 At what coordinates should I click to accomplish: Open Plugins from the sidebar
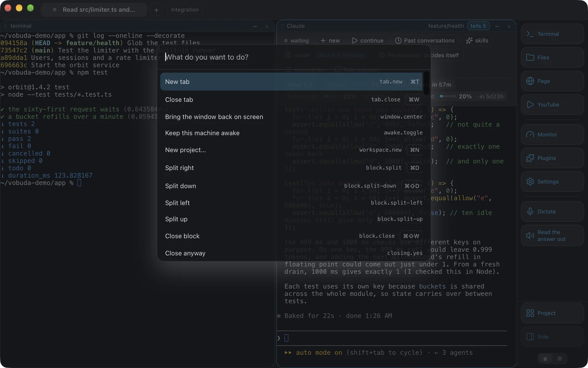(x=552, y=158)
